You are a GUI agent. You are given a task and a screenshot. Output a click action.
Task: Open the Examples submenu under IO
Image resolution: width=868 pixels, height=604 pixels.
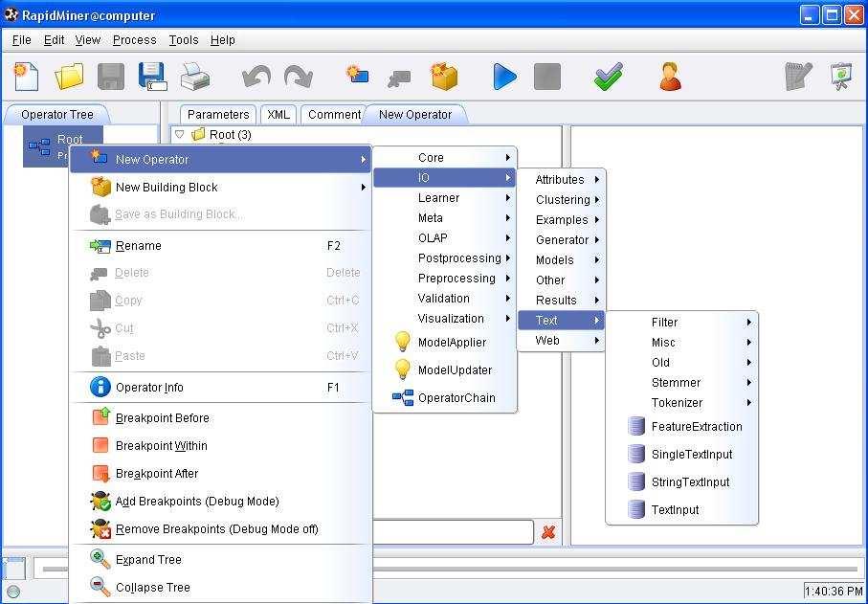click(x=561, y=220)
